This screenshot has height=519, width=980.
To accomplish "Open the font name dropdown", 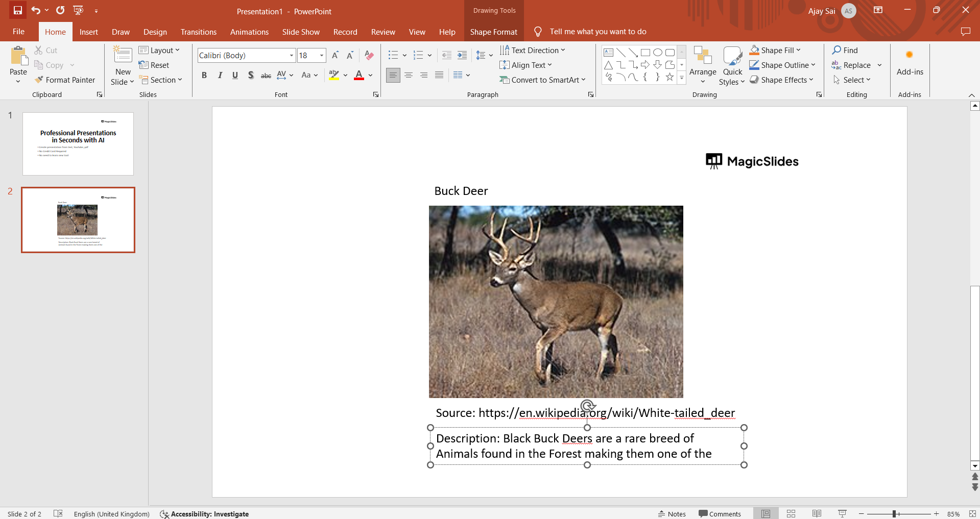I will tap(292, 55).
